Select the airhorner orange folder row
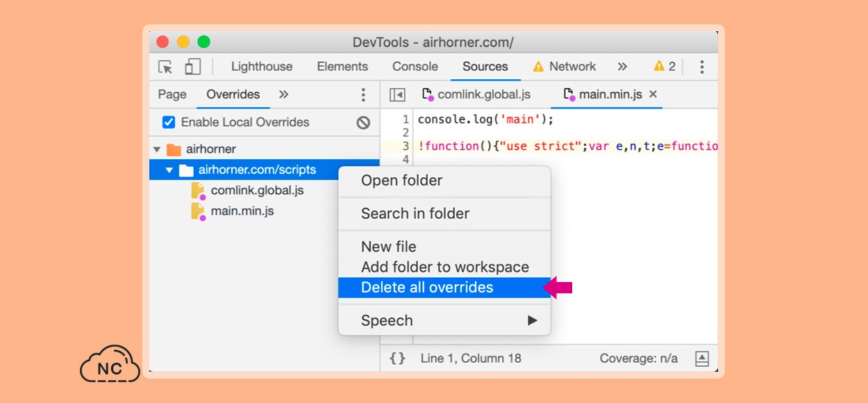 (x=265, y=149)
